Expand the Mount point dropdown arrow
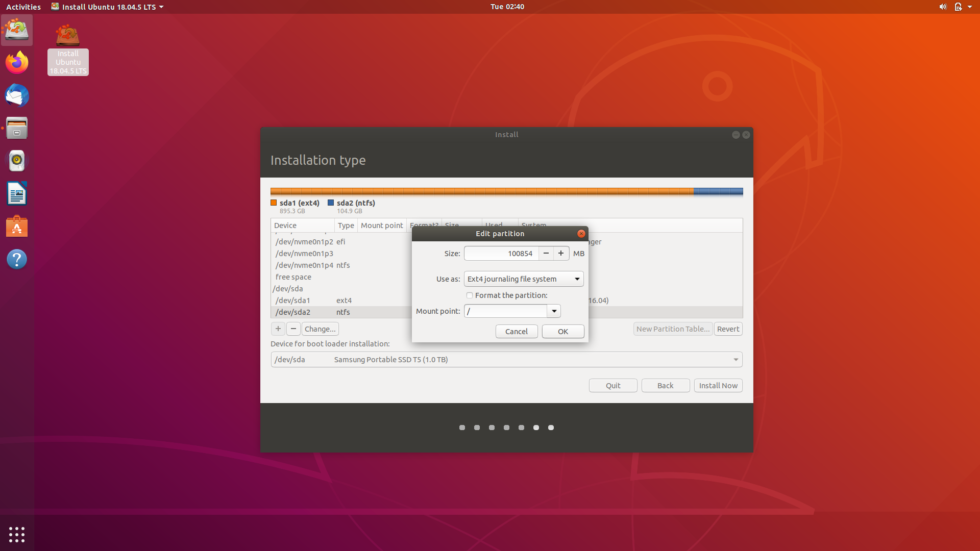This screenshot has height=551, width=980. tap(554, 311)
